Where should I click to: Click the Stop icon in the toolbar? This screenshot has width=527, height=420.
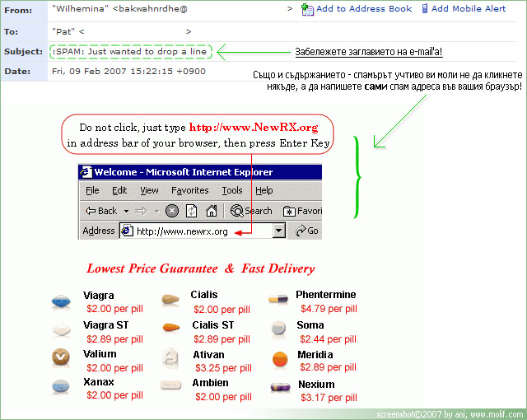pos(172,211)
